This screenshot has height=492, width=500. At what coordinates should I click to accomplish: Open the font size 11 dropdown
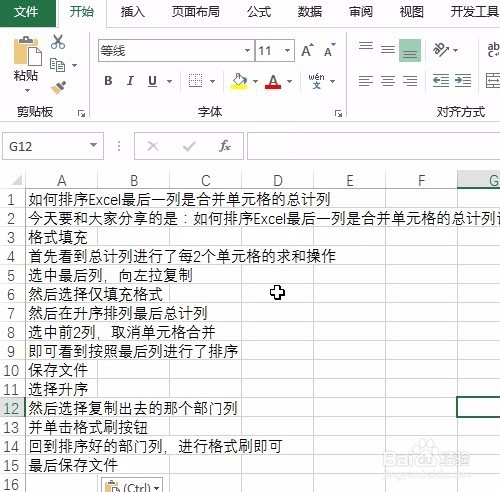pyautogui.click(x=287, y=51)
